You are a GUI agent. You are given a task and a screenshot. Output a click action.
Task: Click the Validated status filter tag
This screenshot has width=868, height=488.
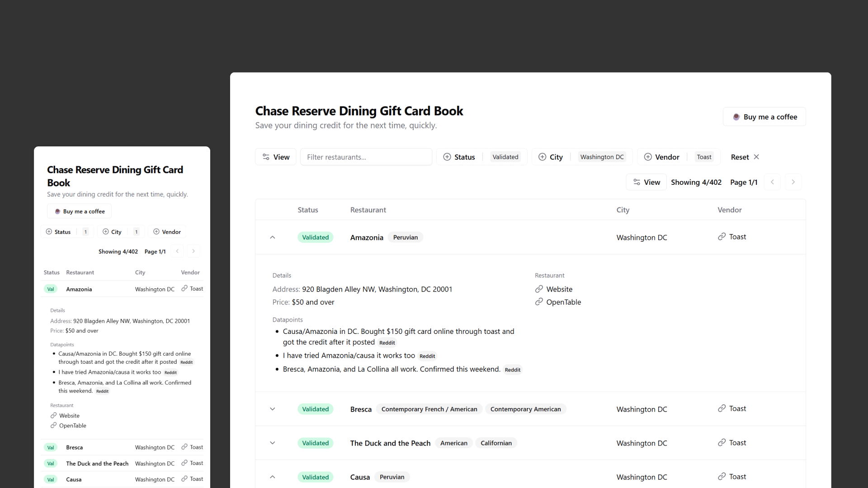pyautogui.click(x=505, y=157)
